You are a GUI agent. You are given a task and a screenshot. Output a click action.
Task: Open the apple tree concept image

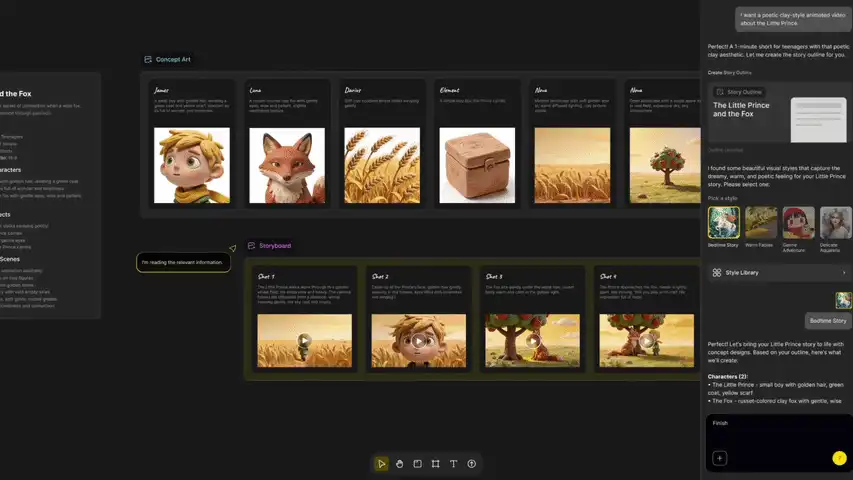665,165
